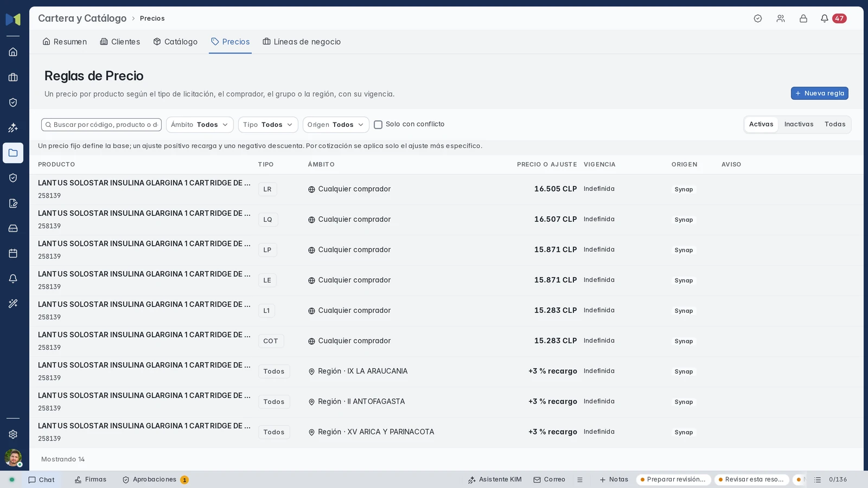This screenshot has width=868, height=488.
Task: Open the Revisar esta reso task chip
Action: (x=751, y=480)
